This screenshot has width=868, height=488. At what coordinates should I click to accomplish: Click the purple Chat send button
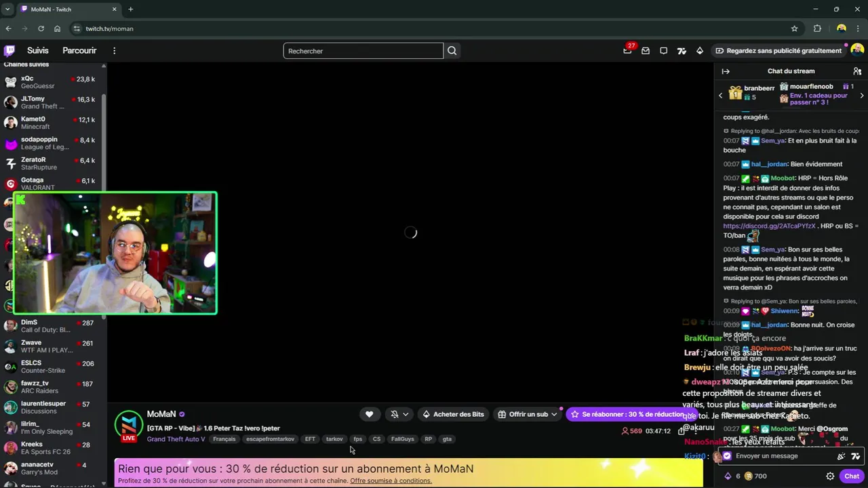coord(852,476)
